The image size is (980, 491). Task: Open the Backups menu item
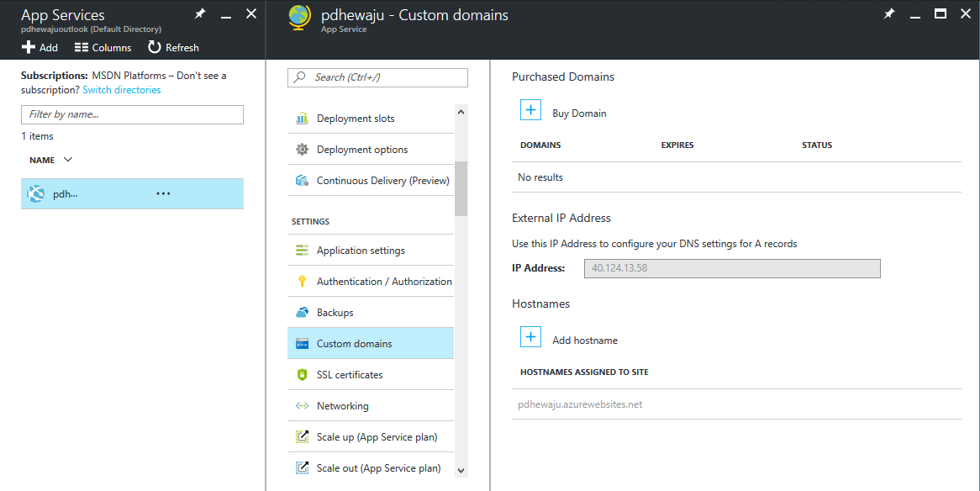click(x=371, y=312)
